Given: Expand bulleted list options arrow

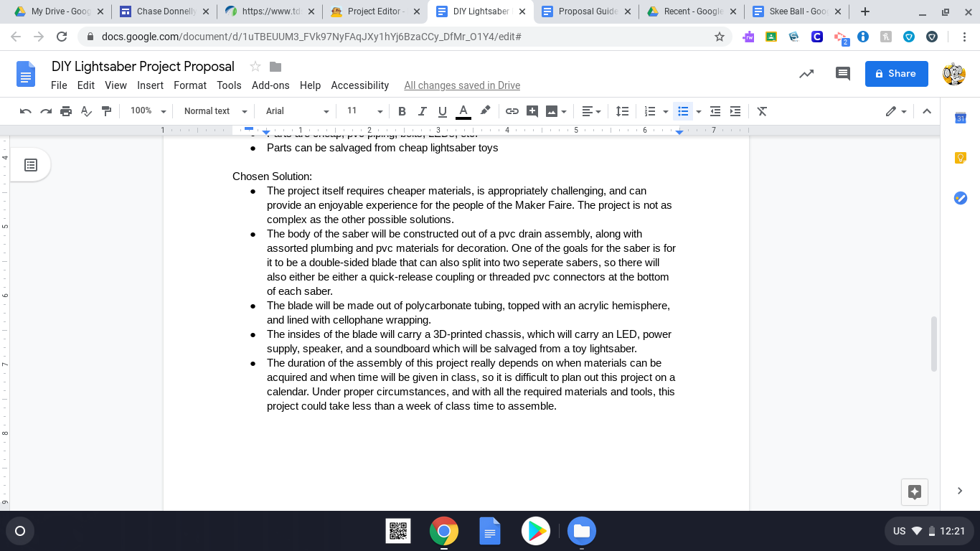Looking at the screenshot, I should click(x=699, y=111).
